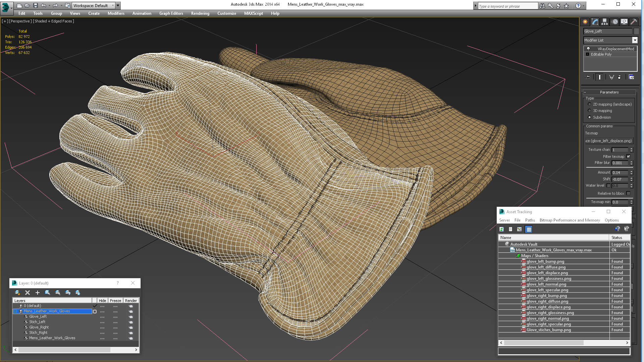Open the MAXScript menu
Image resolution: width=644 pixels, height=362 pixels.
point(254,13)
